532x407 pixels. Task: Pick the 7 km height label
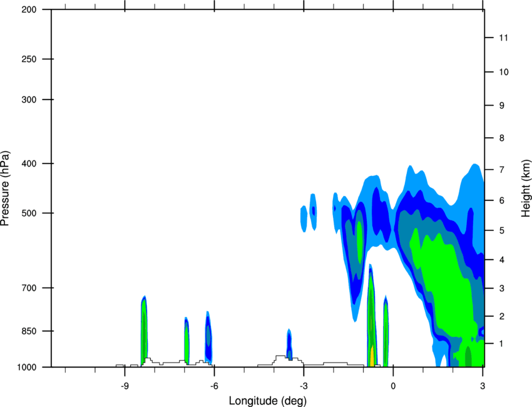[502, 170]
